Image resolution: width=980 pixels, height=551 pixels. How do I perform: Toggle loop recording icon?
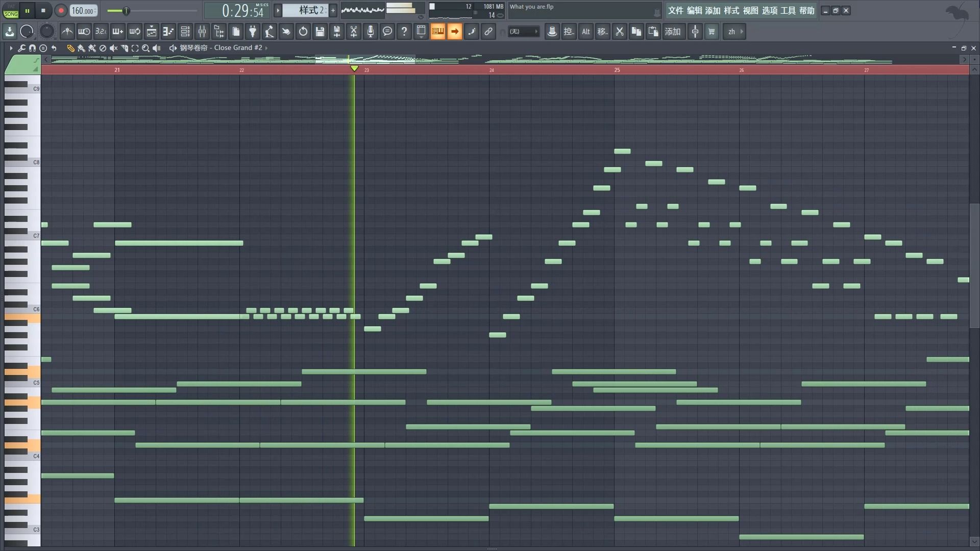click(x=134, y=32)
